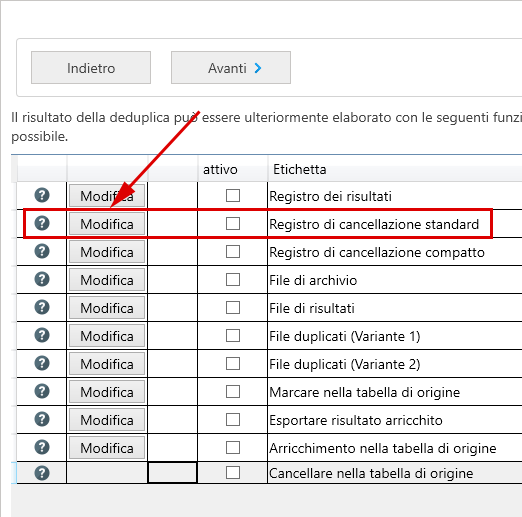Open help for Cancellare nella tabella di origine
522x517 pixels.
click(42, 473)
